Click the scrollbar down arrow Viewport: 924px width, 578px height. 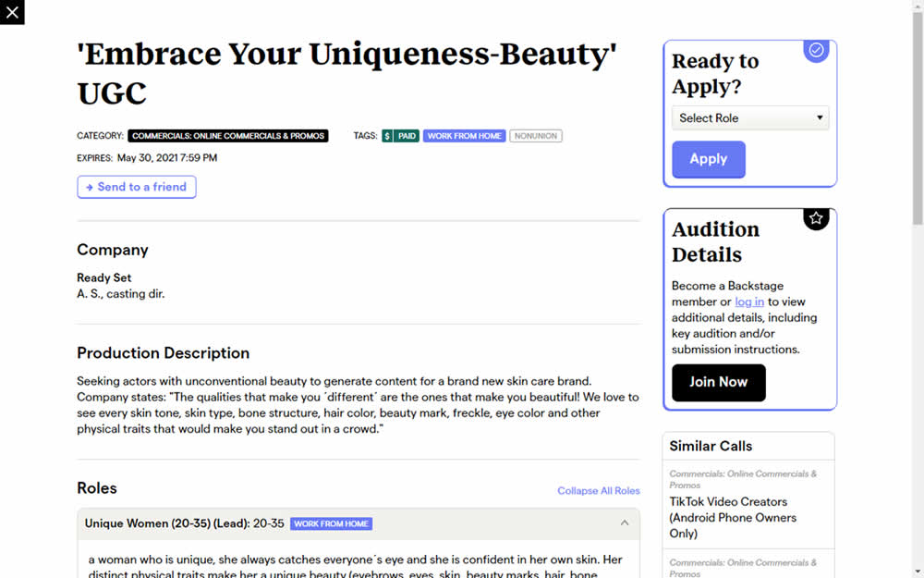click(917, 571)
